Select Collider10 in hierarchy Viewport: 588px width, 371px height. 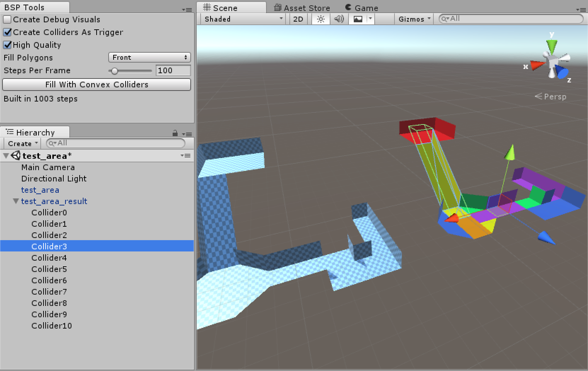pos(97,326)
